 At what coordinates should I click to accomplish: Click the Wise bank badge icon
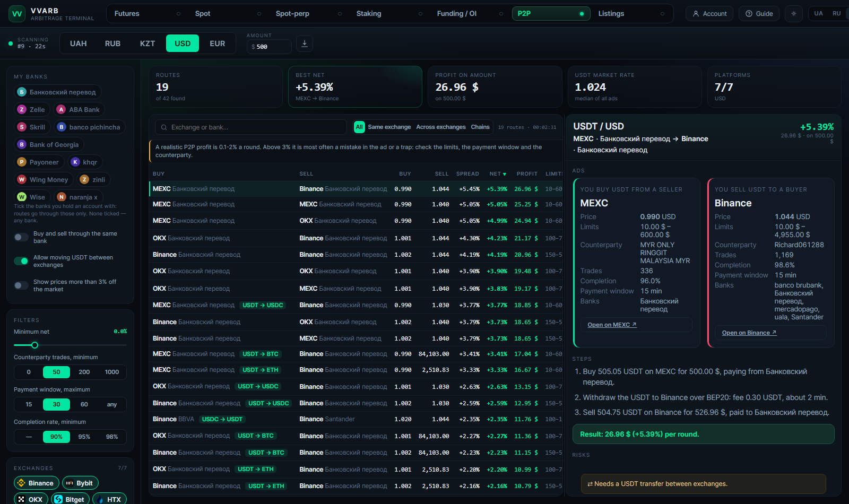pyautogui.click(x=22, y=197)
